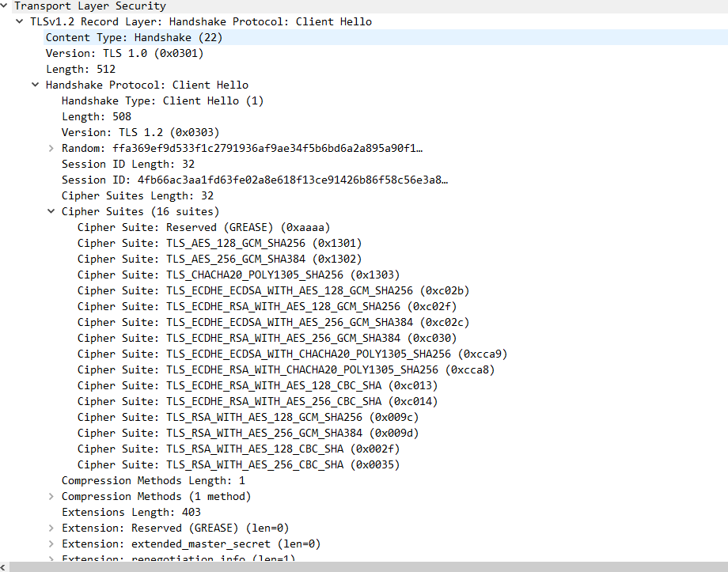
Task: Select Cipher Suite Reserved (GREASE) (0xaaaa)
Action: (x=204, y=227)
